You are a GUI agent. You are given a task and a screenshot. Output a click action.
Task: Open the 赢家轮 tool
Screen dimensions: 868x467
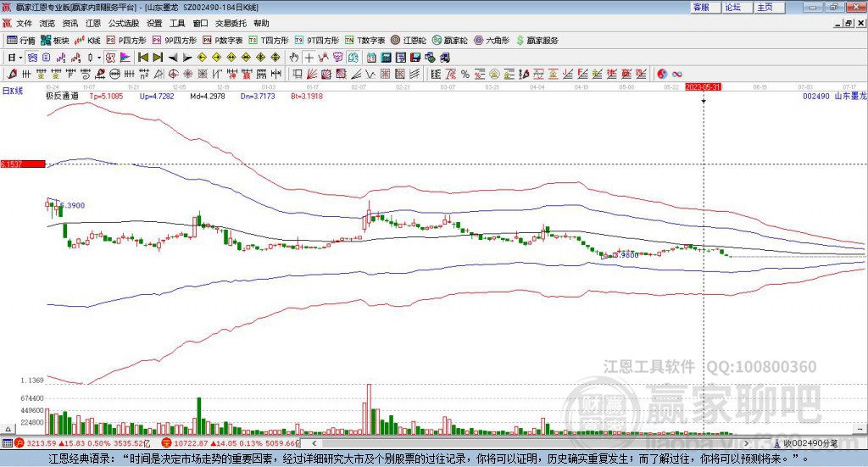pos(450,41)
